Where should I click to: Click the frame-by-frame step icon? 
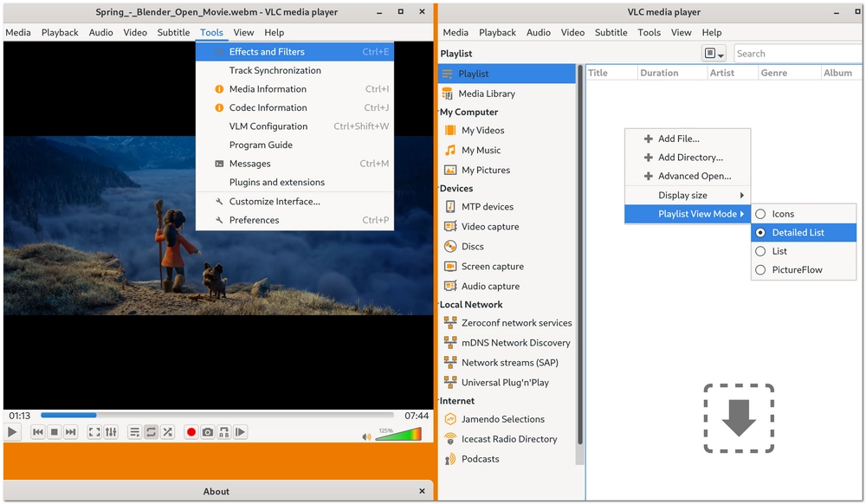coord(240,432)
